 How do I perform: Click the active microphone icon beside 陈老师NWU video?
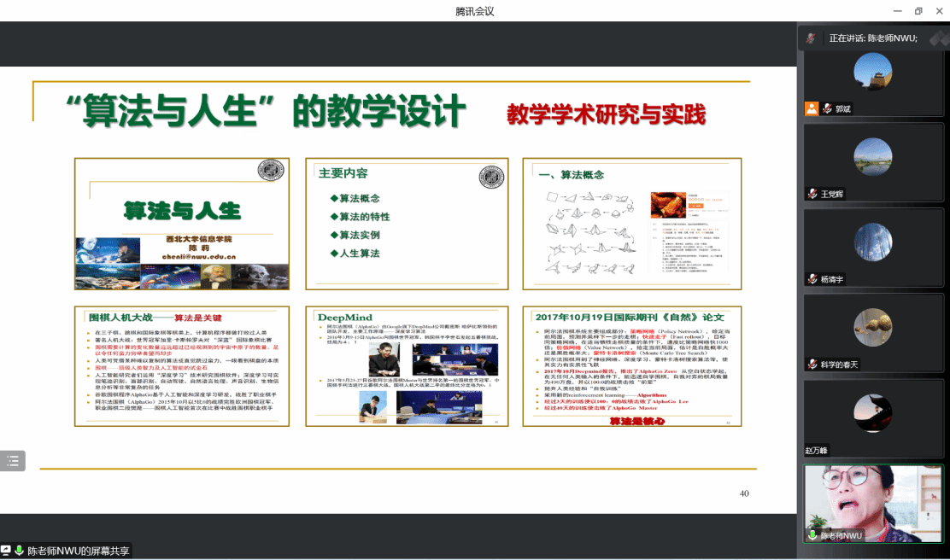(x=812, y=535)
